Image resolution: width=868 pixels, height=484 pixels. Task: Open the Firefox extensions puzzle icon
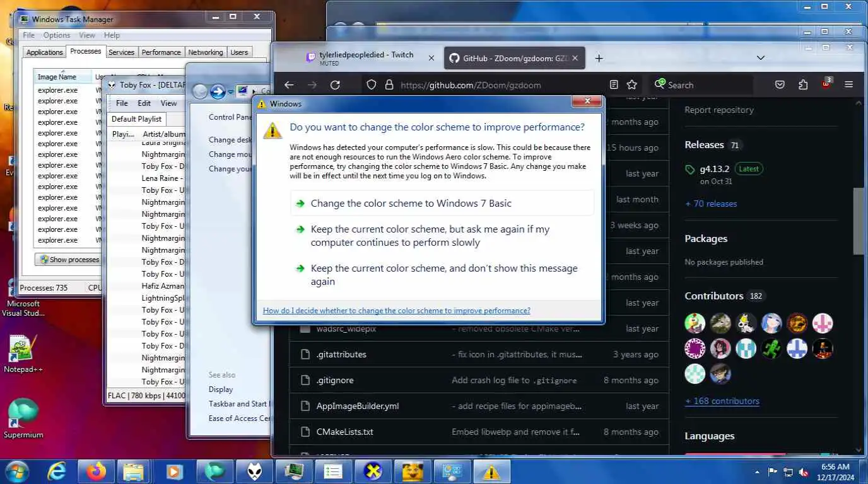click(x=803, y=84)
